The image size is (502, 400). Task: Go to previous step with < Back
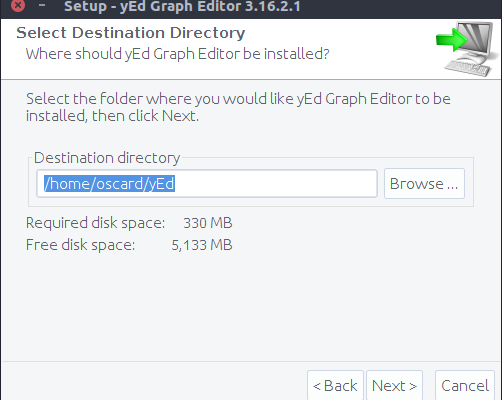[335, 386]
